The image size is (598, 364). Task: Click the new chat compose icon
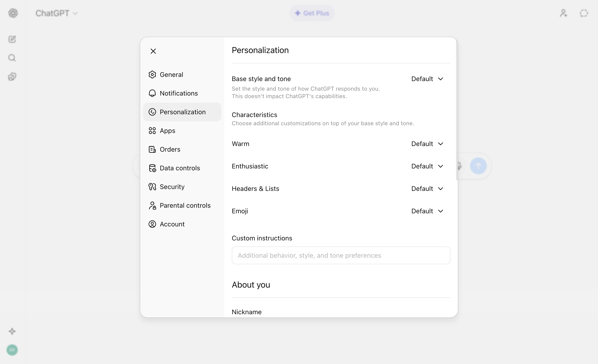click(12, 39)
